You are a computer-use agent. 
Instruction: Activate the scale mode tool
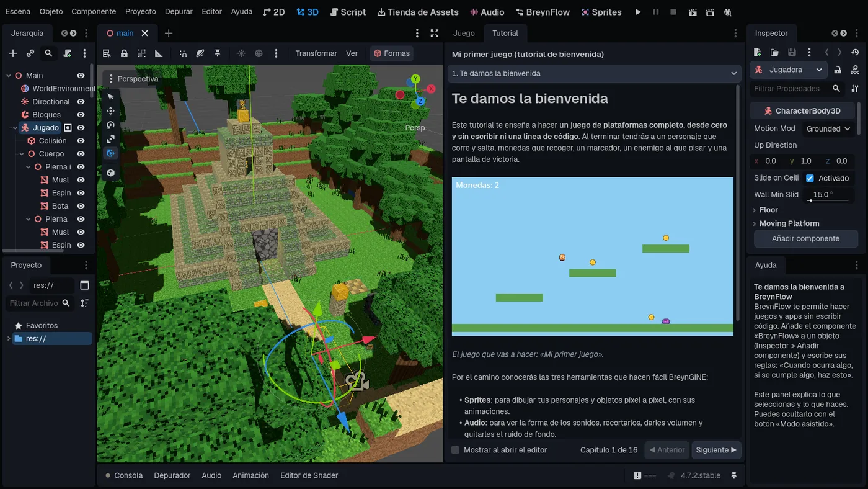(x=110, y=139)
